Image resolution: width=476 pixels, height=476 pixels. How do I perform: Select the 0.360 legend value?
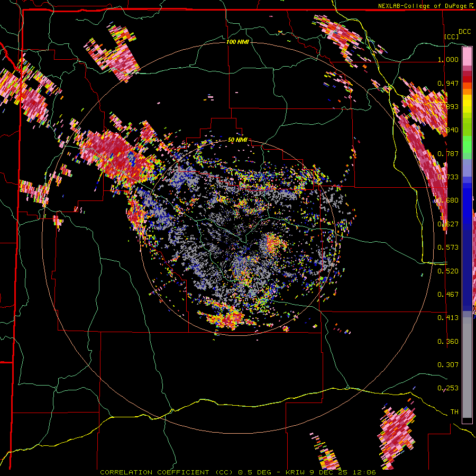click(448, 341)
